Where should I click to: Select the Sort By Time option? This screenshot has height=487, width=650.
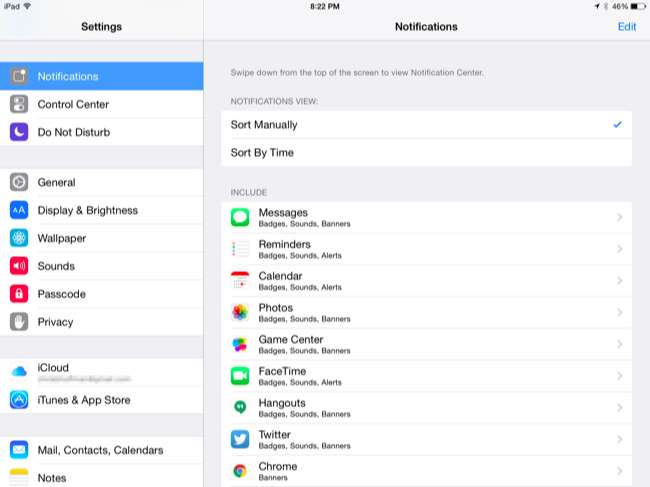(x=427, y=153)
